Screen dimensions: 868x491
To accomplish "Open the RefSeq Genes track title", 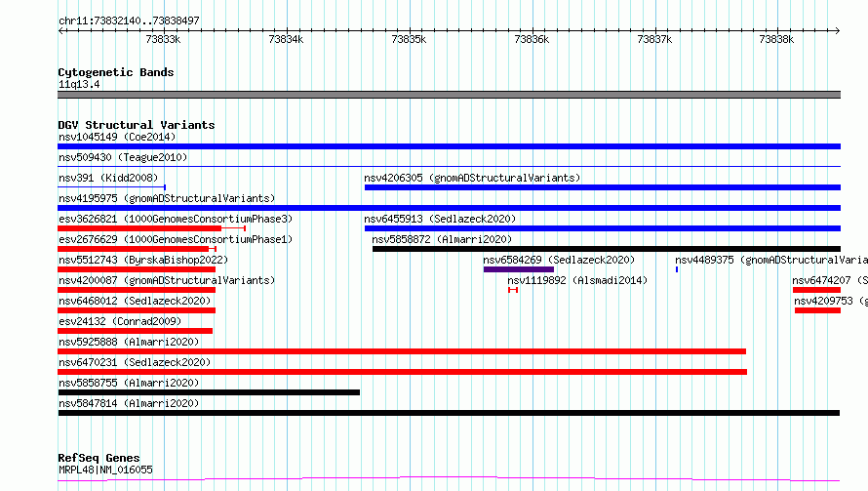I will pyautogui.click(x=99, y=458).
